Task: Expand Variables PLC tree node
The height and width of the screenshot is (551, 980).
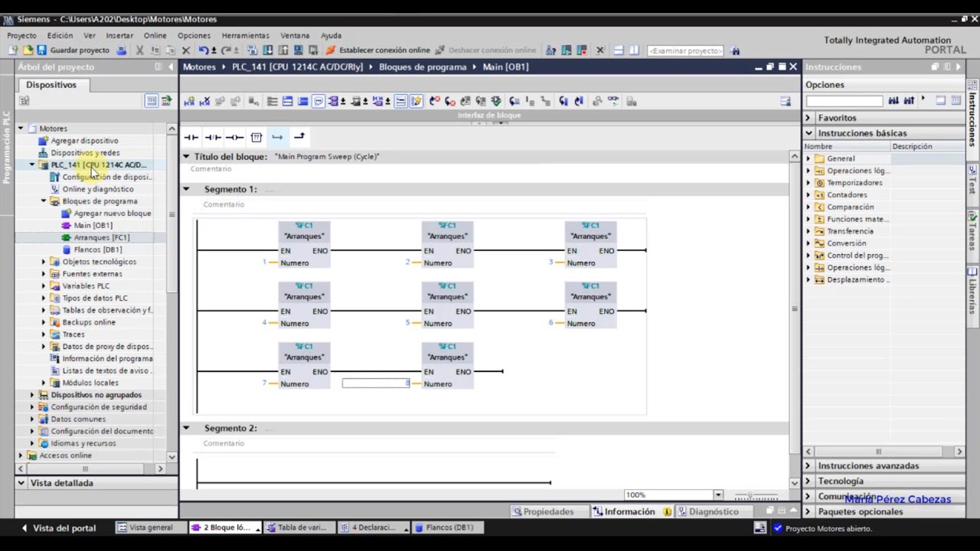Action: point(44,285)
